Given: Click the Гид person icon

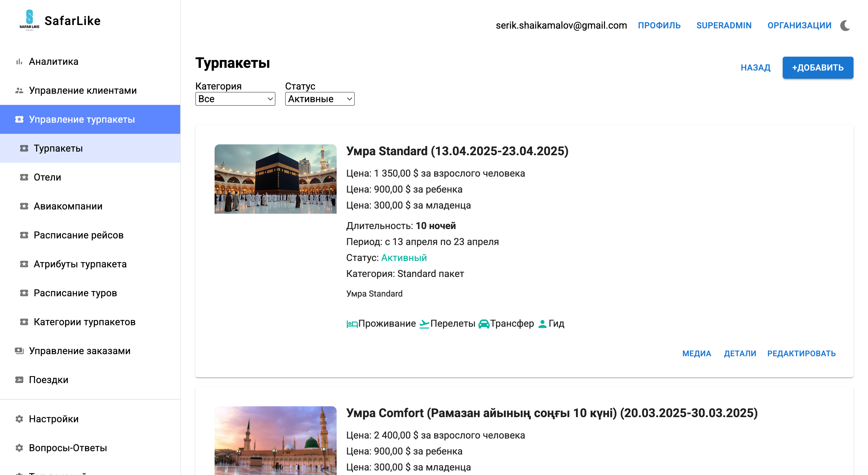Looking at the screenshot, I should coord(542,324).
